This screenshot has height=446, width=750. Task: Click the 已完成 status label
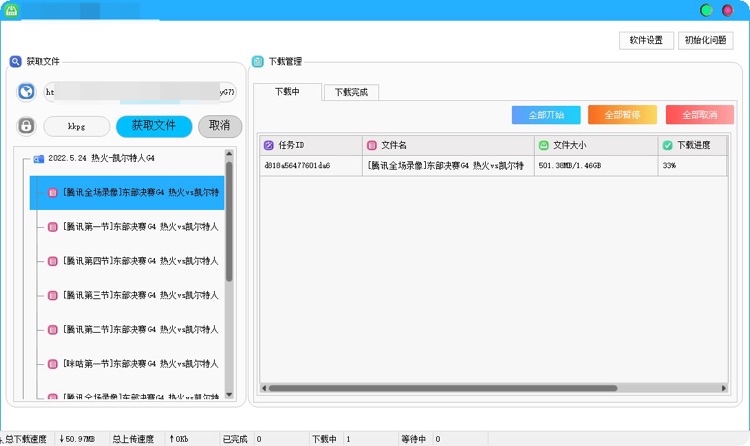point(235,439)
